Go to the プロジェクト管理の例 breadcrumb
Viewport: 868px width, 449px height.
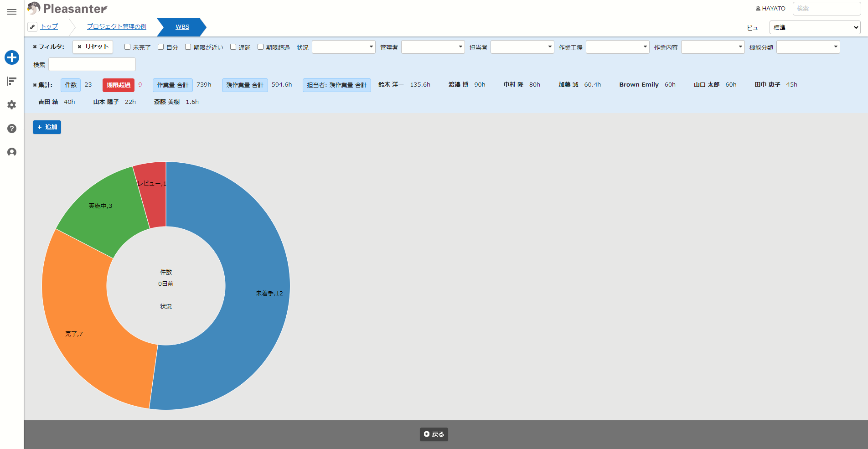(x=117, y=27)
